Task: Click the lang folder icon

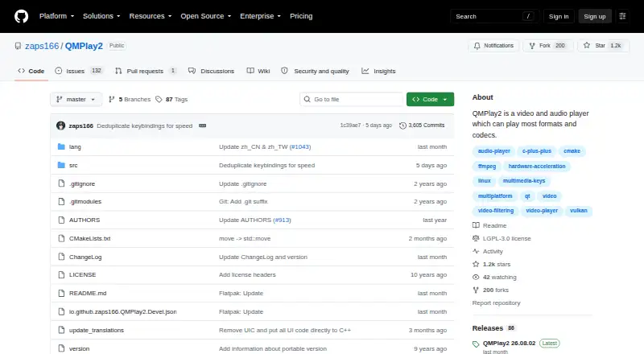Action: pos(61,146)
